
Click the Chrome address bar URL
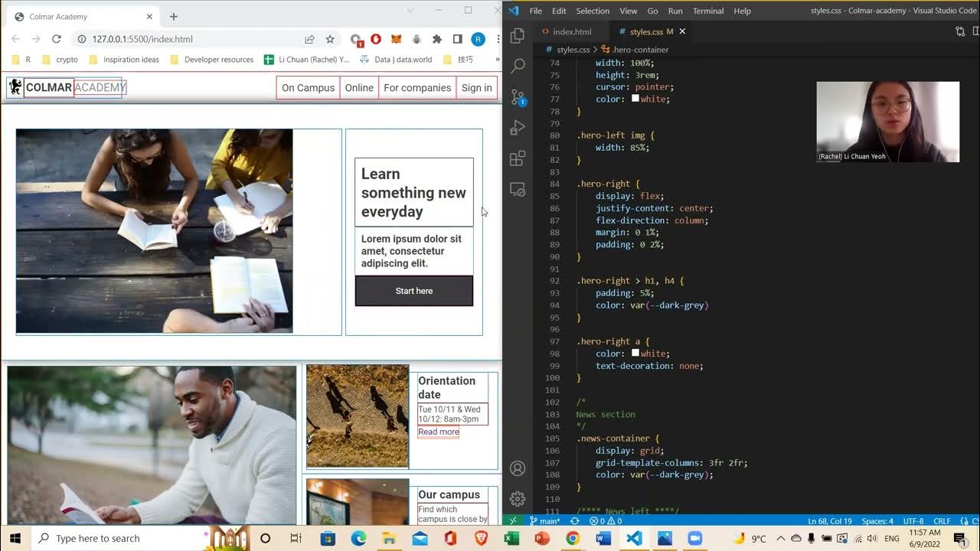[142, 39]
